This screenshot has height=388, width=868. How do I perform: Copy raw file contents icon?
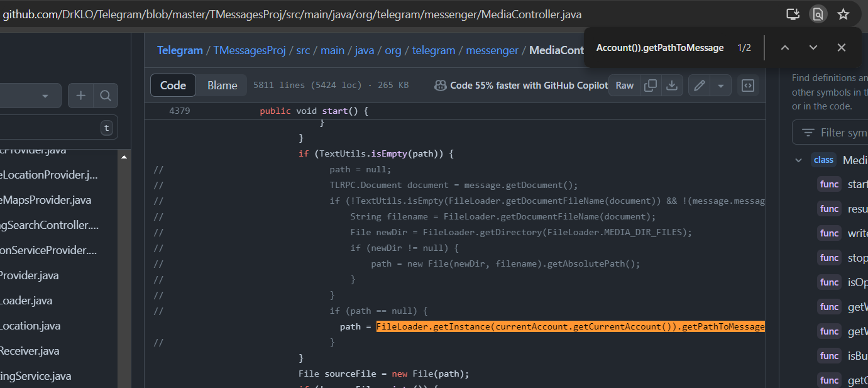[x=651, y=86]
